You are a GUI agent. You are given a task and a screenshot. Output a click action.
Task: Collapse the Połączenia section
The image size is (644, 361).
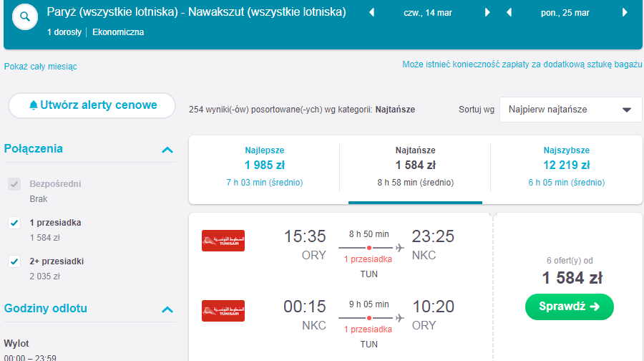(167, 150)
